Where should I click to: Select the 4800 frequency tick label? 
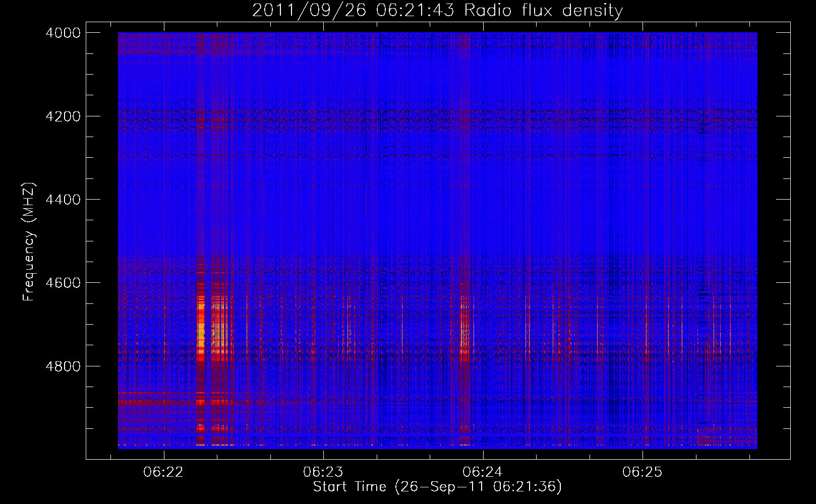point(63,366)
